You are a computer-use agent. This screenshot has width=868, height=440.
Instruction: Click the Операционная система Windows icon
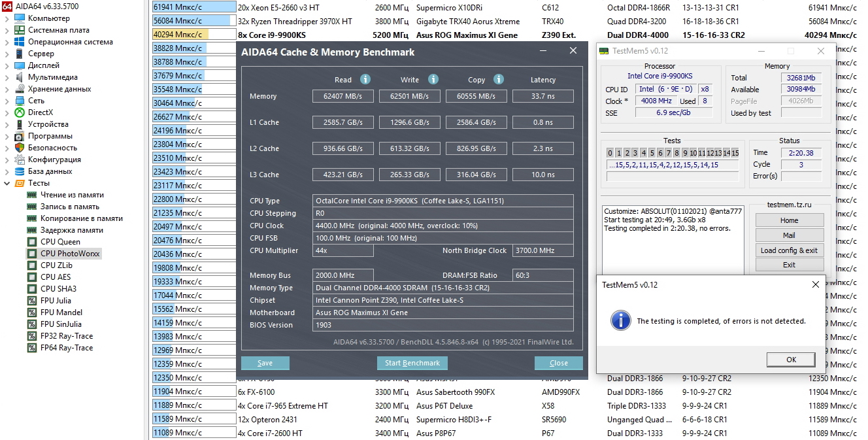(x=20, y=42)
